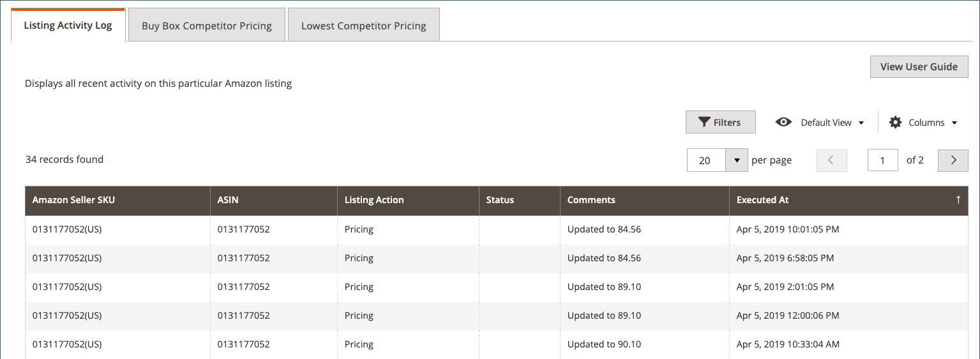
Task: Switch to Buy Box Competitor Pricing tab
Action: 207,26
